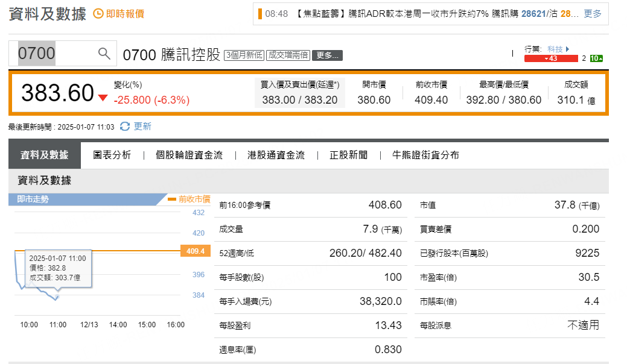Click the last price 383.60

tap(57, 93)
